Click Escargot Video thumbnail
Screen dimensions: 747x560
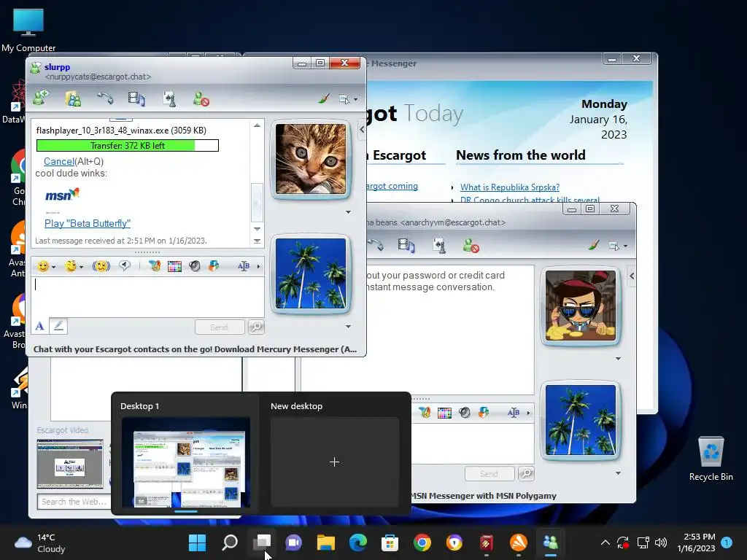[x=70, y=464]
